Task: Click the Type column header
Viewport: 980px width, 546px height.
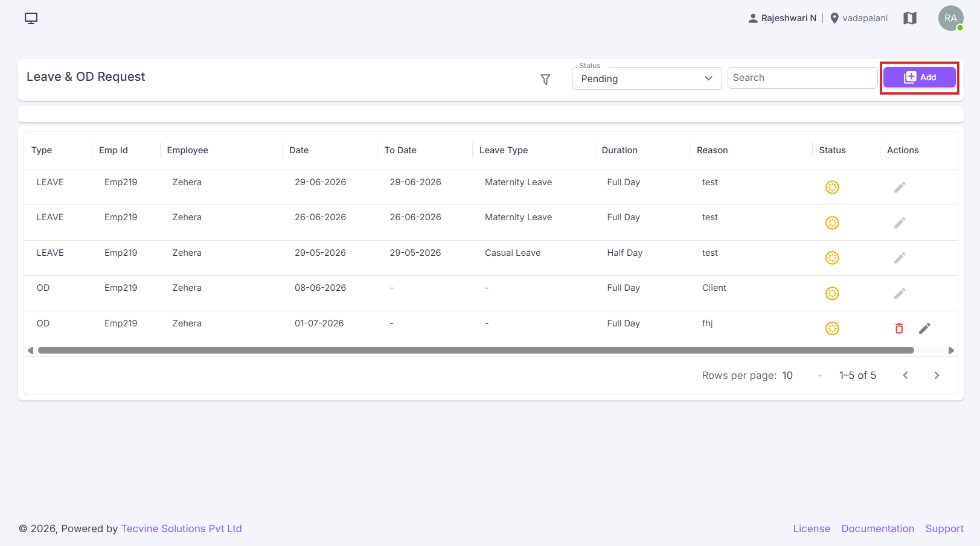Action: [42, 150]
